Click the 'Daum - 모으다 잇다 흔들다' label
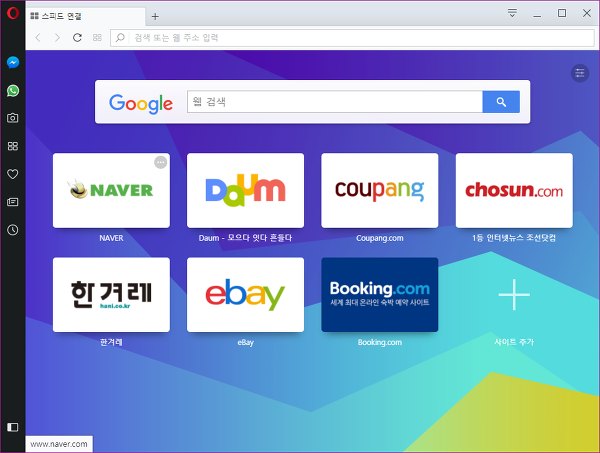Viewport: 600px width, 453px height. pyautogui.click(x=245, y=238)
